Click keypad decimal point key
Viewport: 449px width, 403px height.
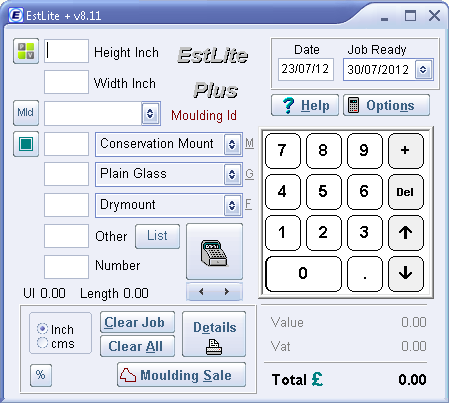click(x=365, y=273)
